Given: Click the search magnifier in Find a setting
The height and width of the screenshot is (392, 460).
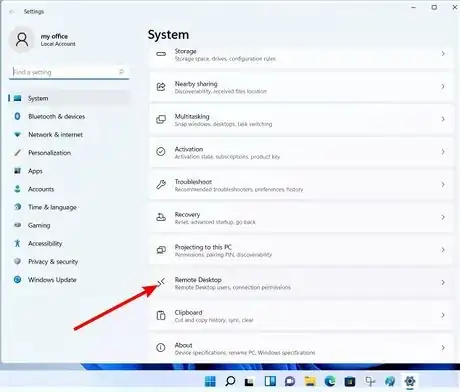Looking at the screenshot, I should (x=121, y=72).
